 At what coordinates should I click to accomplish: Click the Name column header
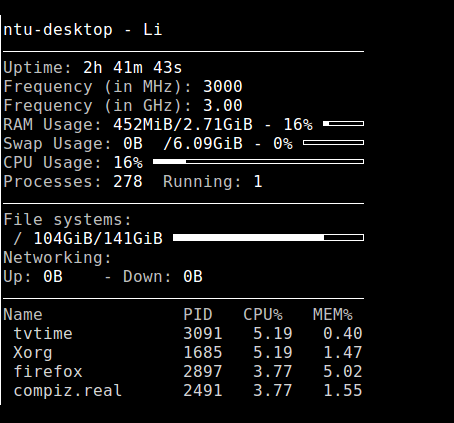[23, 315]
